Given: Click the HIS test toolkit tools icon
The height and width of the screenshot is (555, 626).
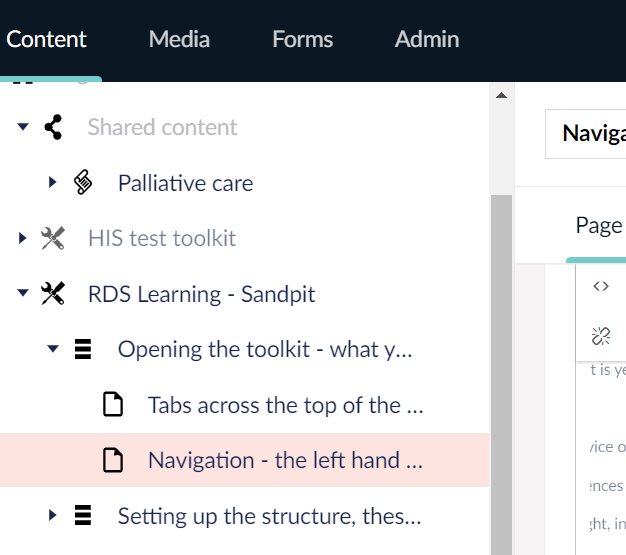Looking at the screenshot, I should point(53,239).
